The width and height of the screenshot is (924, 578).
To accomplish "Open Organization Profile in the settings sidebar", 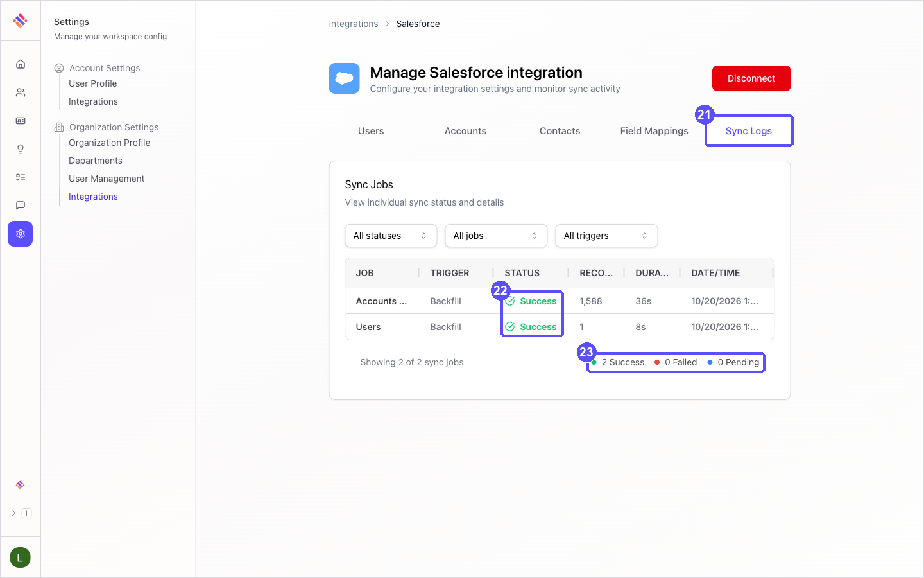I will [110, 143].
